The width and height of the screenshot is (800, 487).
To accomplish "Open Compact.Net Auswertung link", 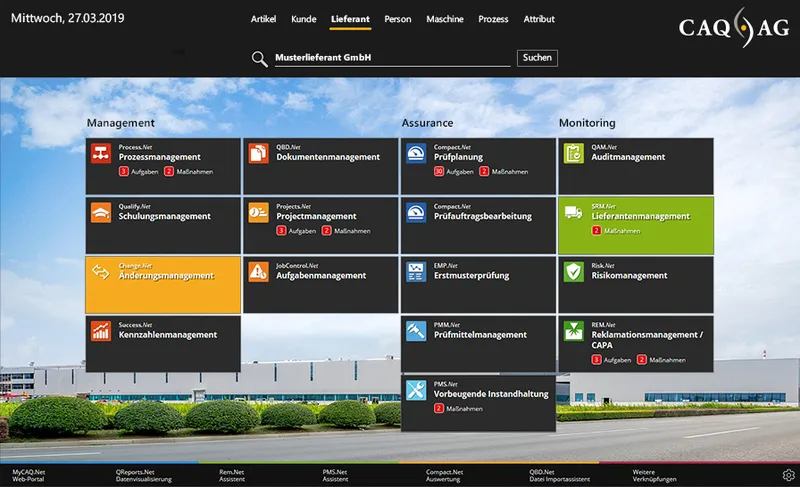I will coord(444,475).
